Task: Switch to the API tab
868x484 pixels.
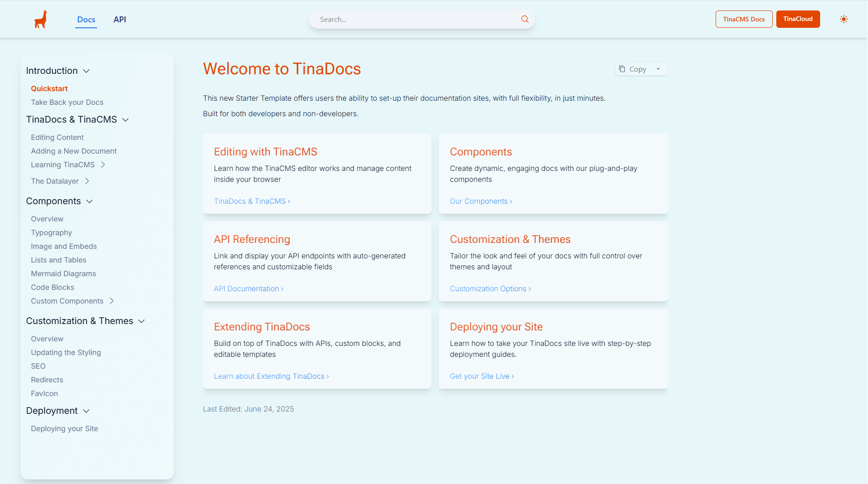Action: pyautogui.click(x=120, y=20)
